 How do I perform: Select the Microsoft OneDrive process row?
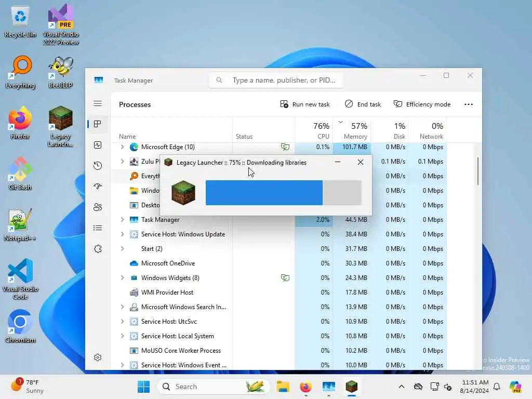click(278, 263)
